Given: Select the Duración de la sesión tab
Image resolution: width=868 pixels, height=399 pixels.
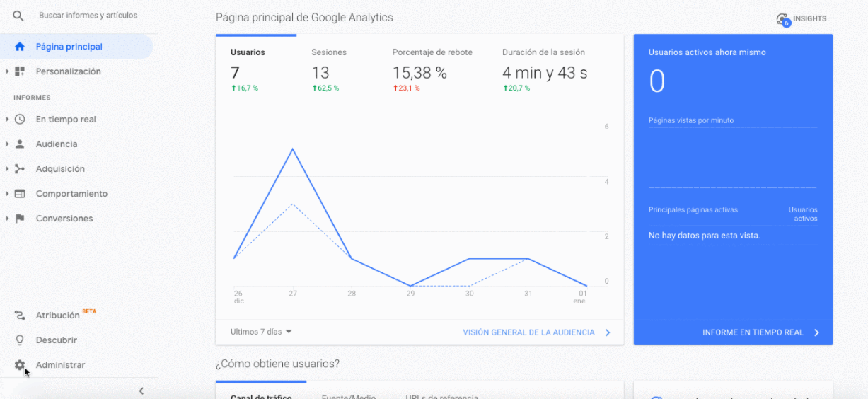Looking at the screenshot, I should click(545, 70).
